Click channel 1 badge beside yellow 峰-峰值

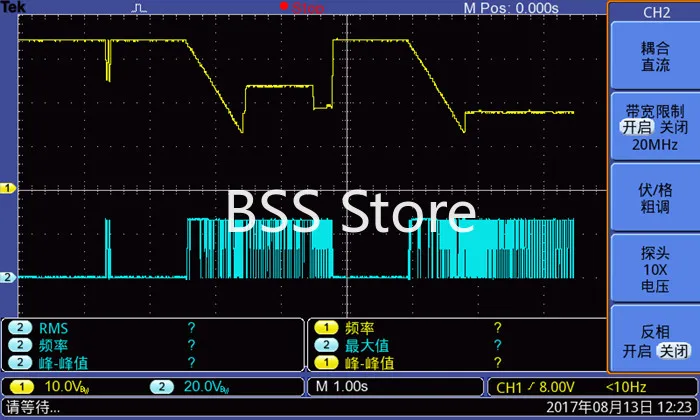[326, 362]
